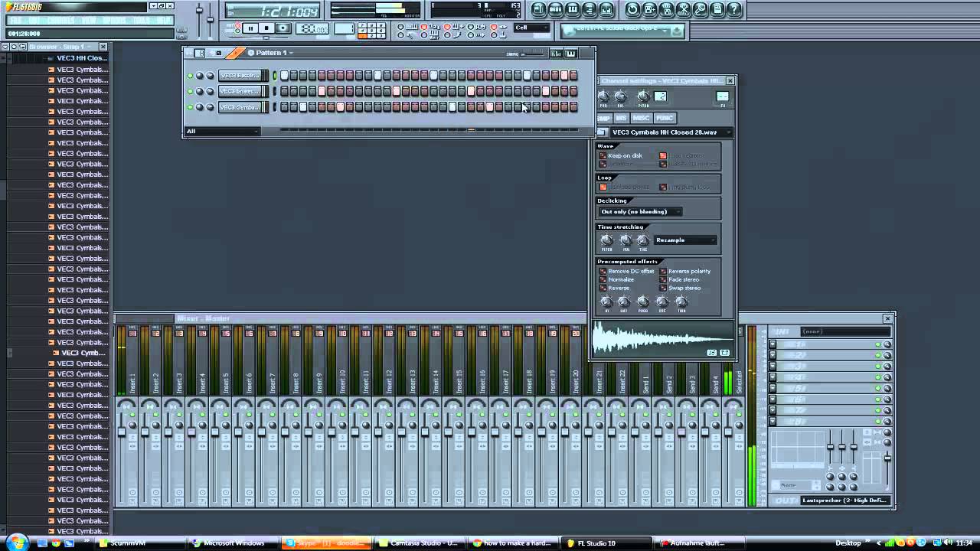Switch to the INS tab

click(621, 118)
